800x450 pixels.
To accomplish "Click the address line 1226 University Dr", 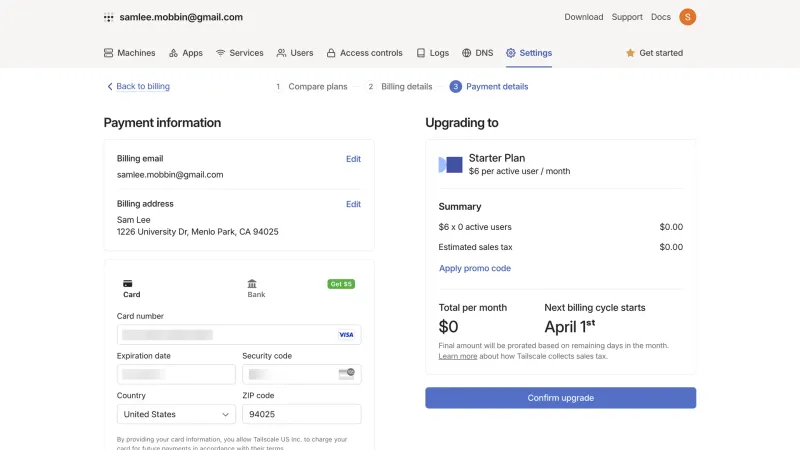I will click(197, 232).
